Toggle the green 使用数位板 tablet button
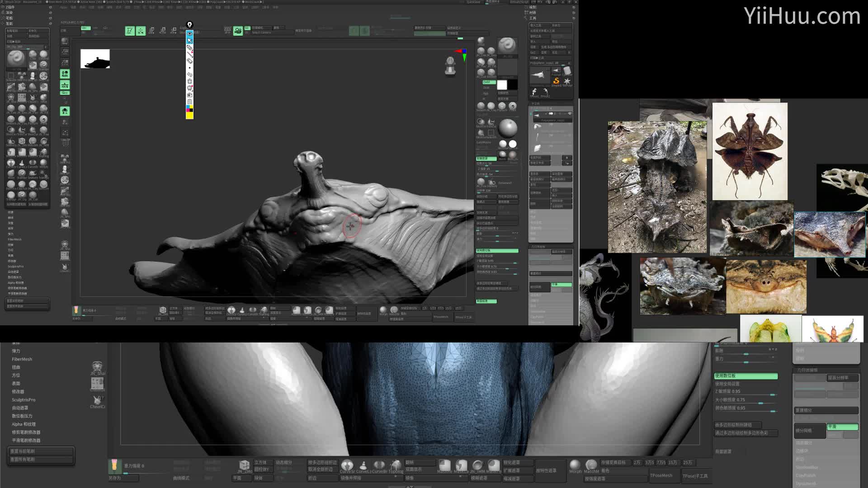This screenshot has width=868, height=488. point(745,376)
